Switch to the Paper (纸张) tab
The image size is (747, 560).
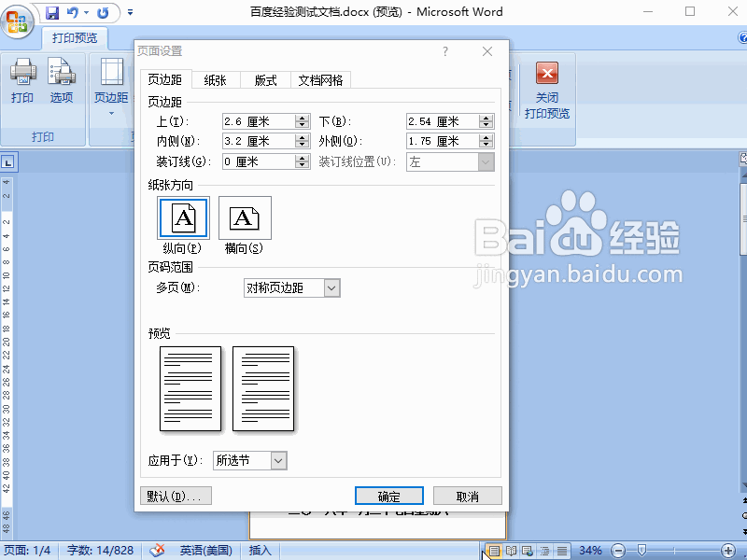215,80
